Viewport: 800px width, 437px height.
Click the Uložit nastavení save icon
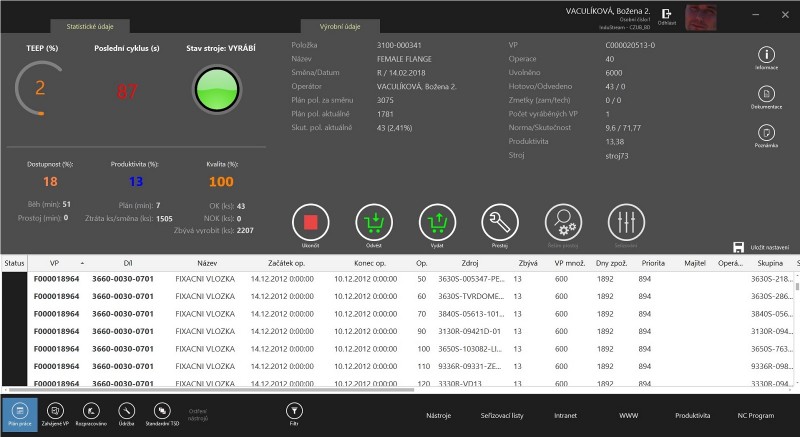coord(738,247)
